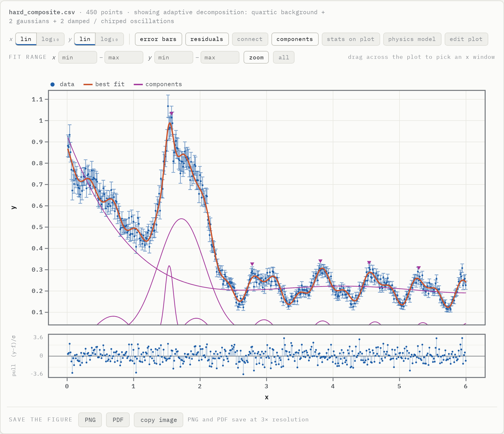Enable connect points option
The image size is (504, 434).
(250, 39)
